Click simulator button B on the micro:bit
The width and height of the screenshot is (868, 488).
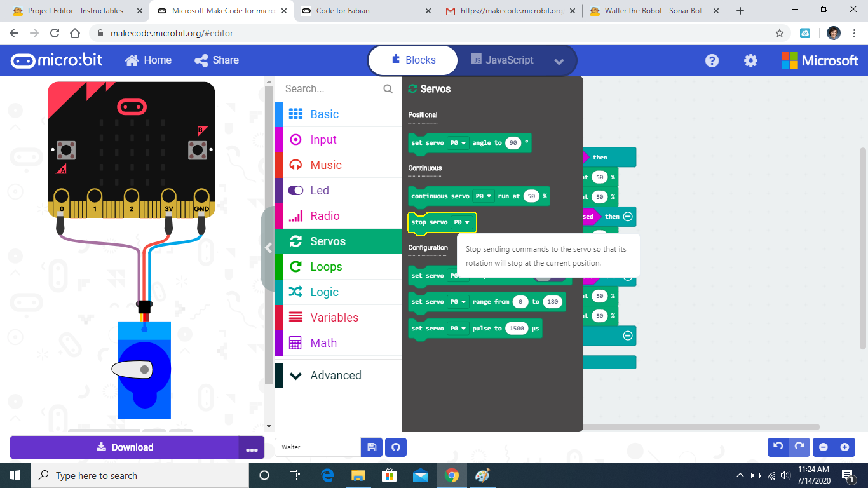tap(198, 151)
